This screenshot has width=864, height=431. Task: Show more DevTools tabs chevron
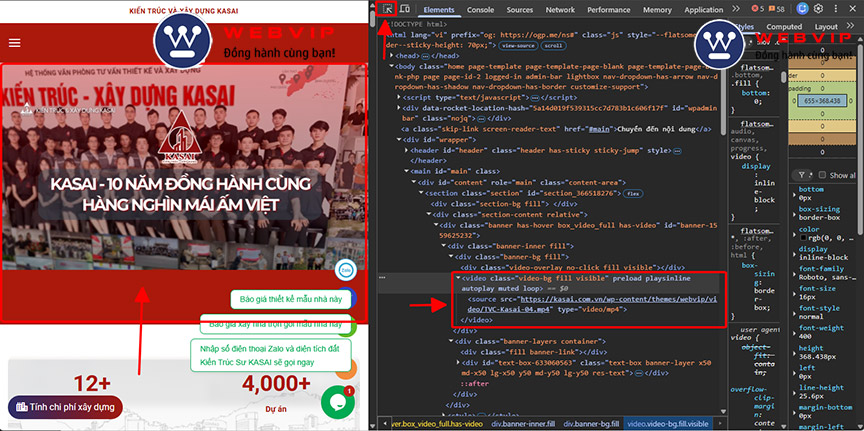tap(736, 9)
